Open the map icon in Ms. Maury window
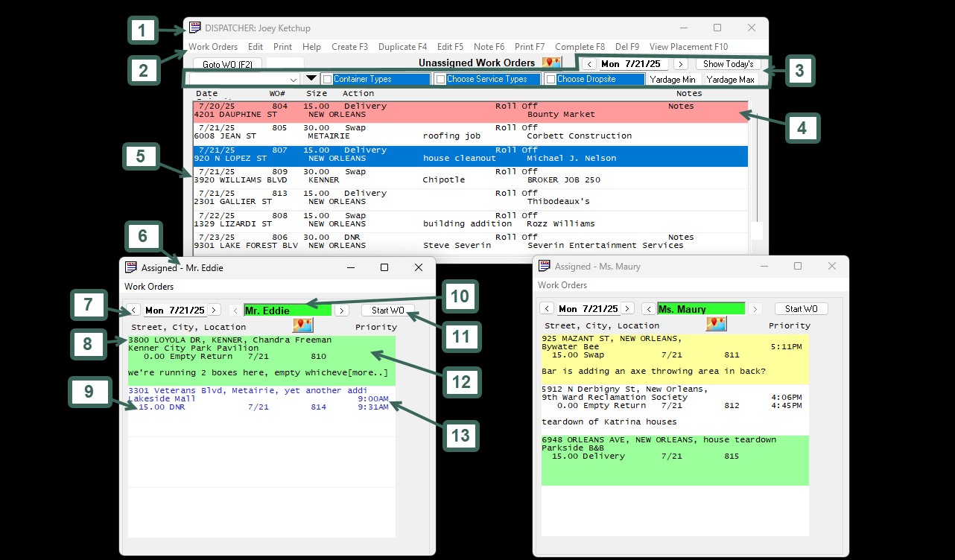 point(716,324)
